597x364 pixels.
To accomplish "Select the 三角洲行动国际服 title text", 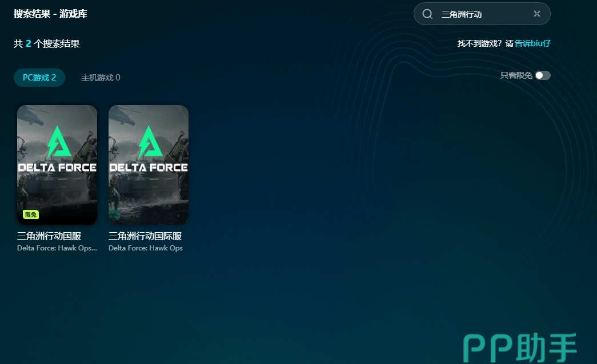I will [145, 236].
